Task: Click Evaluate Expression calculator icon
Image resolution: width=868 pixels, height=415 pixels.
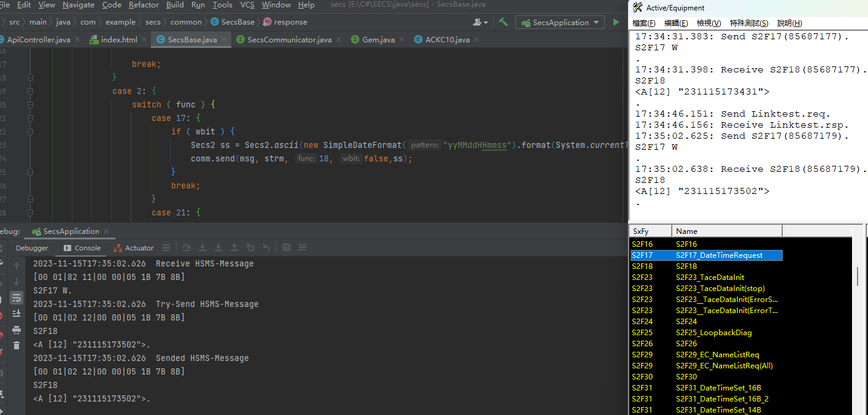Action: pos(286,248)
